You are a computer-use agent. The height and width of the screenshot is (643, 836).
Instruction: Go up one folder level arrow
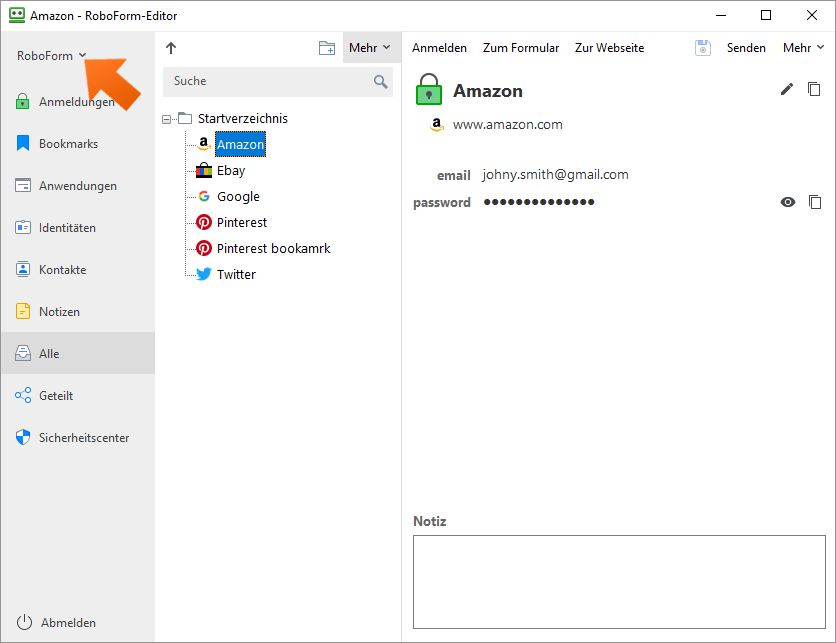(171, 48)
